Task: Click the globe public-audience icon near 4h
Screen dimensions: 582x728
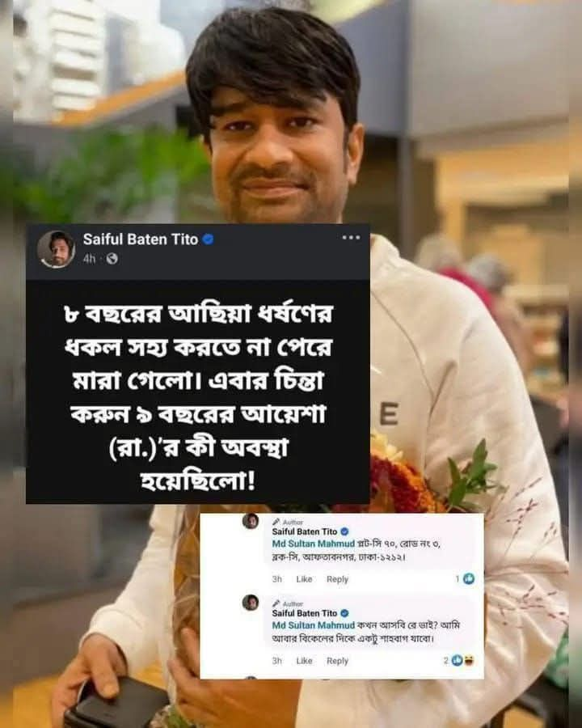Action: (x=112, y=259)
